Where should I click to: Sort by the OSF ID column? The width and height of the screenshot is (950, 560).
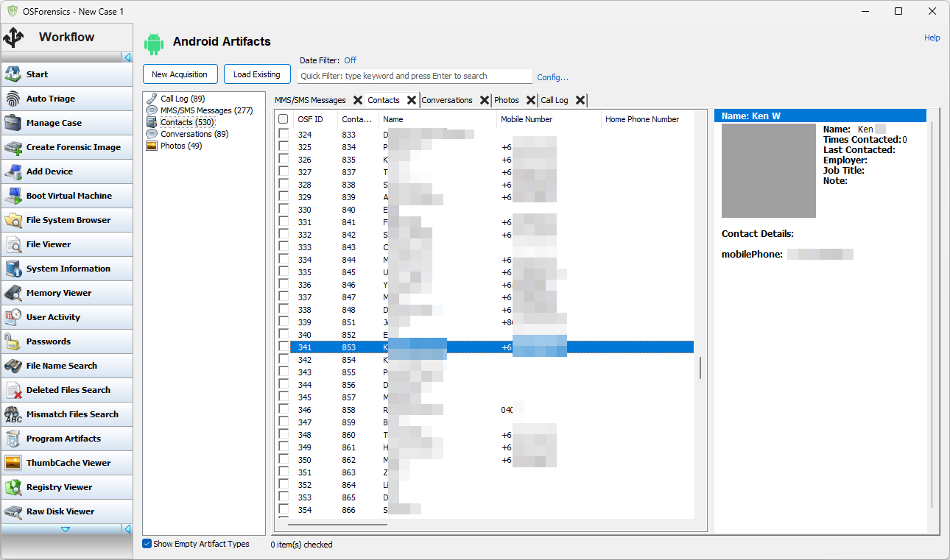pyautogui.click(x=315, y=119)
